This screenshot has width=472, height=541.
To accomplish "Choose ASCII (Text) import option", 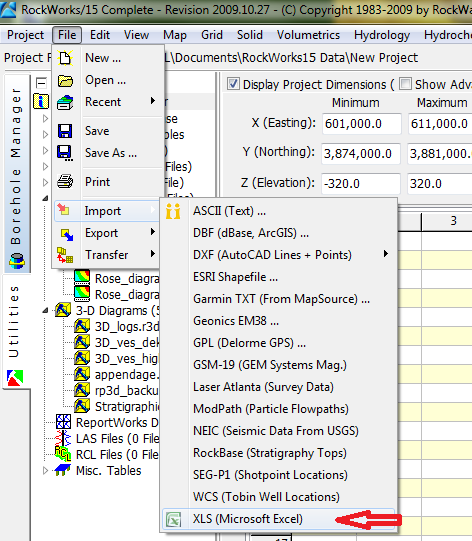I will click(279, 211).
